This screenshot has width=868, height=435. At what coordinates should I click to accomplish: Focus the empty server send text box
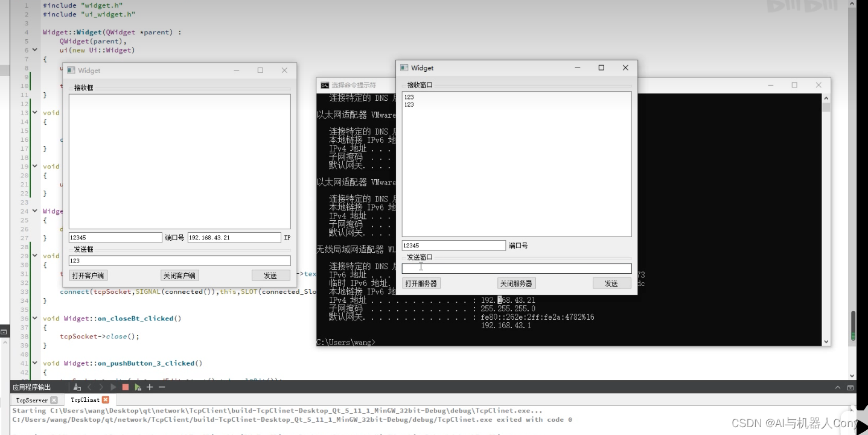tap(517, 268)
